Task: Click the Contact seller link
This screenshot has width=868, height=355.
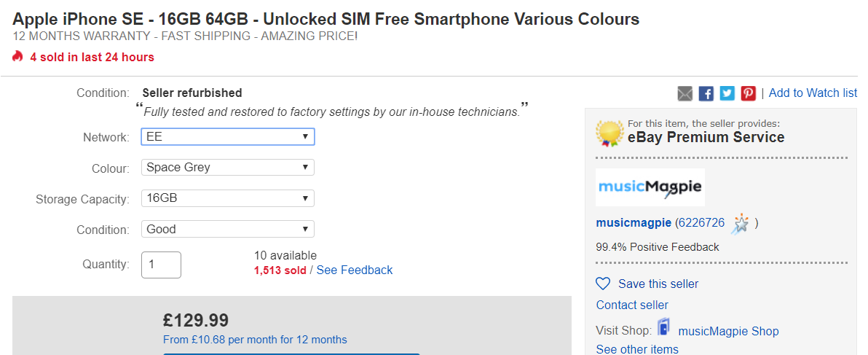Action: [x=631, y=305]
